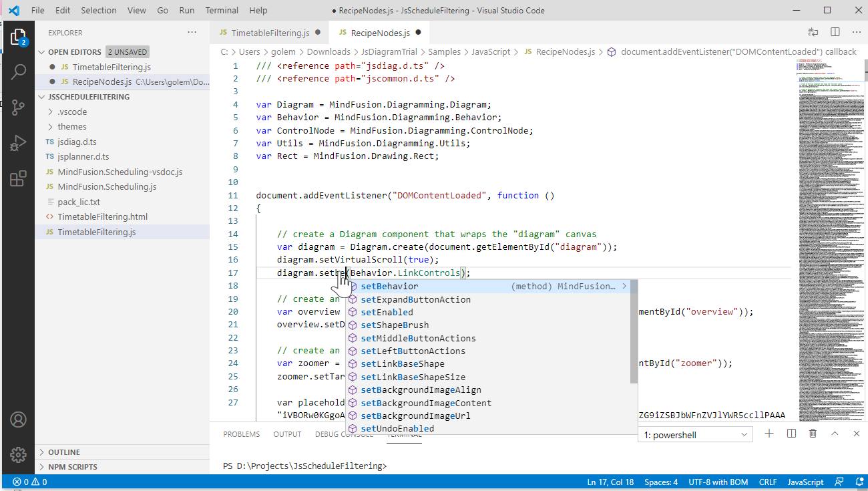
Task: Open the Accounts icon in activity bar
Action: (x=18, y=420)
